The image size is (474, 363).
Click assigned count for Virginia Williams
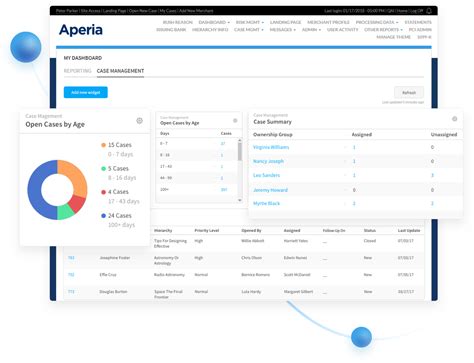(x=354, y=147)
